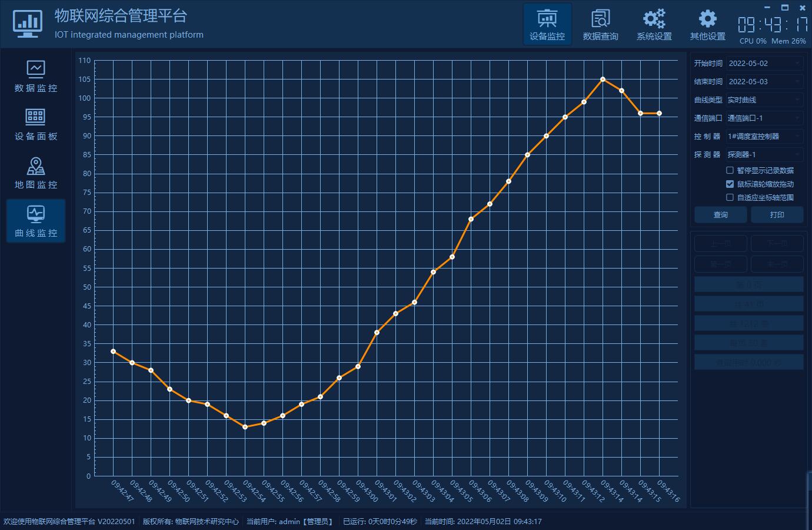Open the 探测器 detector dropdown

coord(764,154)
